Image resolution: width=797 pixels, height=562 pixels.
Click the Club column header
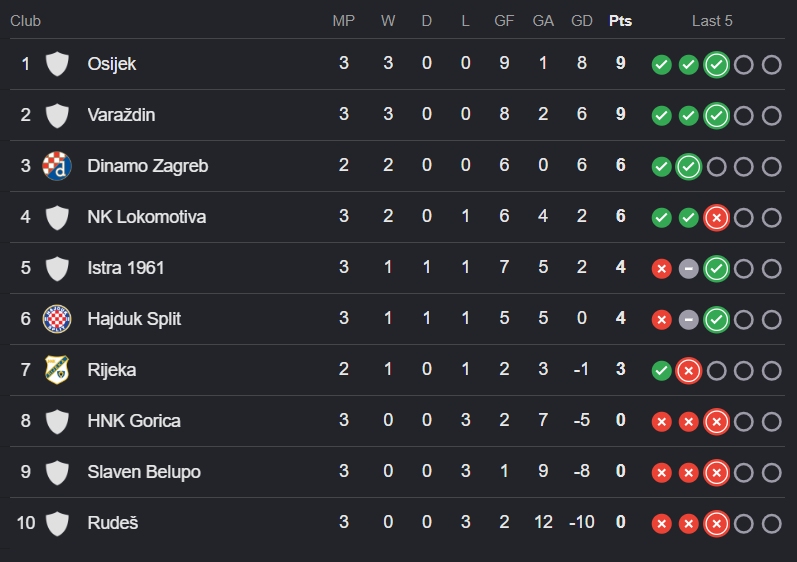tap(25, 21)
